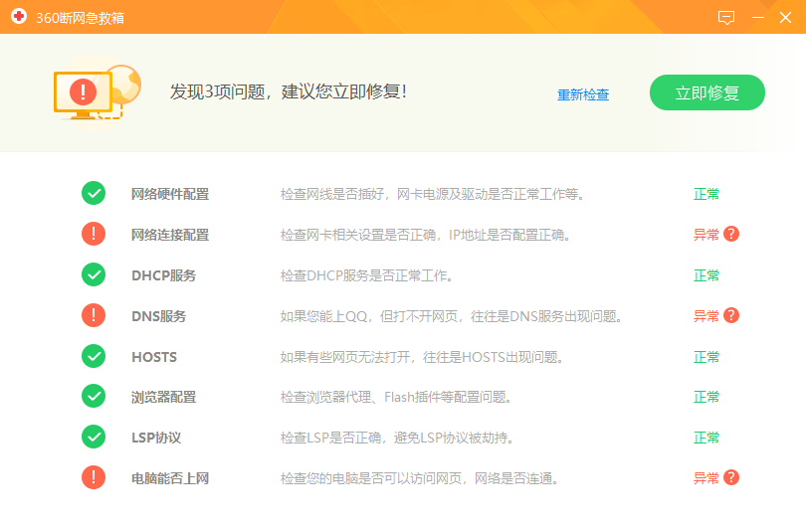The height and width of the screenshot is (532, 806).
Task: Click green check icon for 浏览器配置
Action: 94,396
